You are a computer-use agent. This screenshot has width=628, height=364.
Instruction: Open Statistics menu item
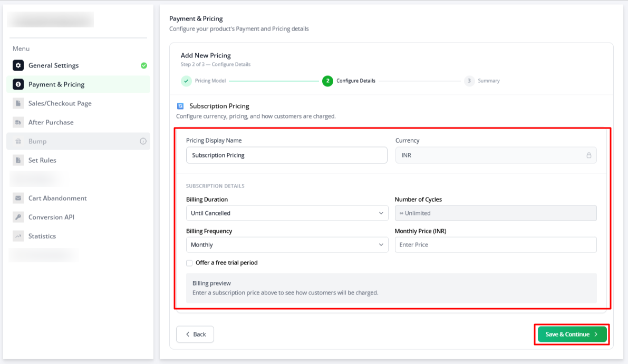[x=79, y=236]
